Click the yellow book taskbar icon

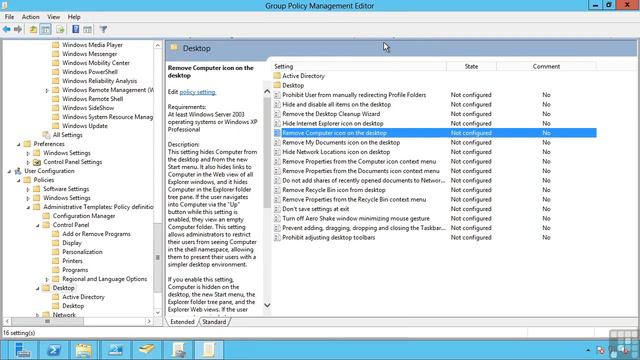[147, 350]
